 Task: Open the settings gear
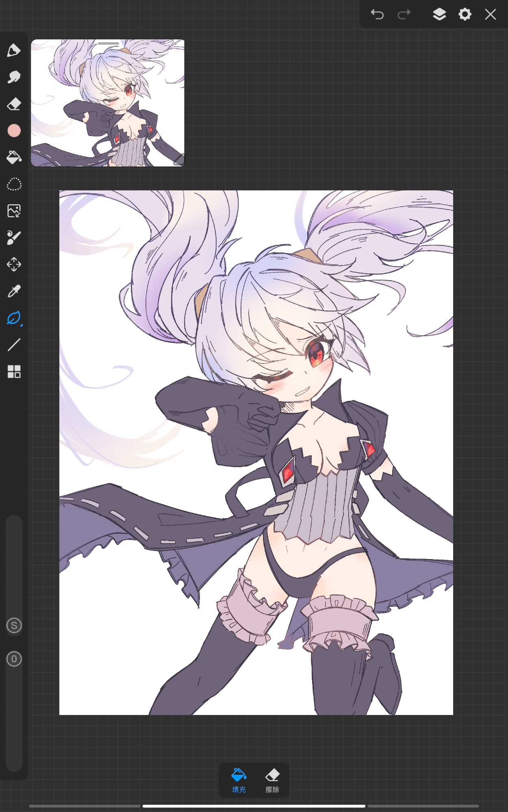pyautogui.click(x=465, y=15)
